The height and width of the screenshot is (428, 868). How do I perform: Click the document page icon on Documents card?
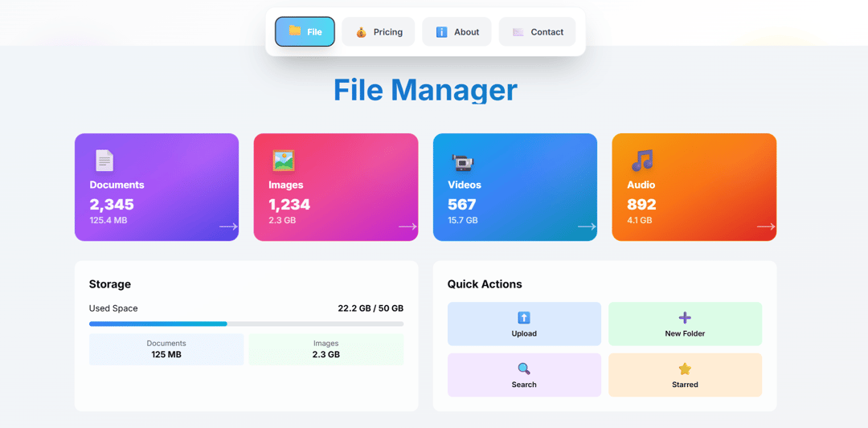(x=104, y=161)
